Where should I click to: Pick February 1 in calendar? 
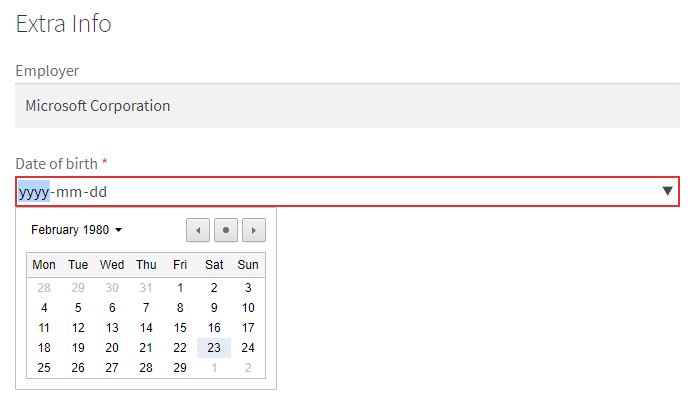tap(180, 288)
